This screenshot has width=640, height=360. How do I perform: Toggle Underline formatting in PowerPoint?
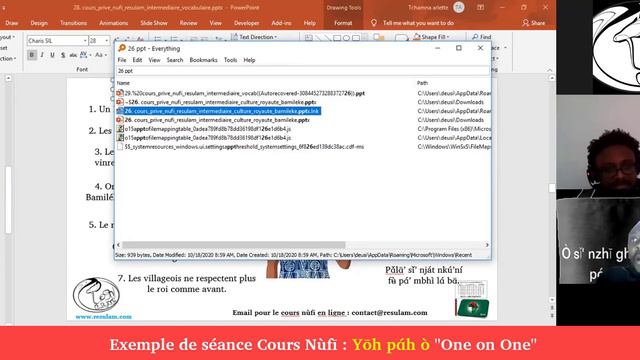52,55
